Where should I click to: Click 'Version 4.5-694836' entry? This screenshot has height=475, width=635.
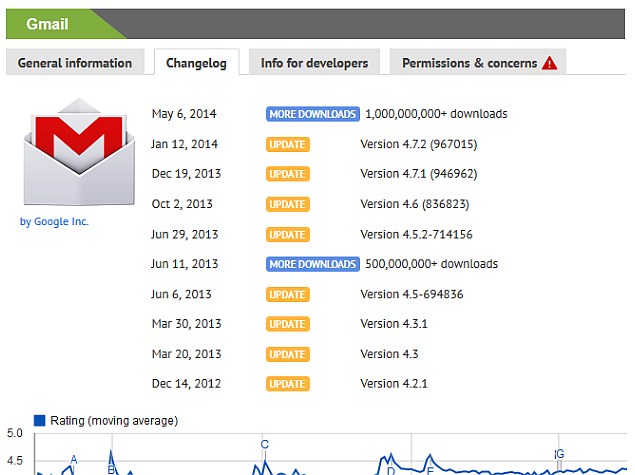click(411, 294)
